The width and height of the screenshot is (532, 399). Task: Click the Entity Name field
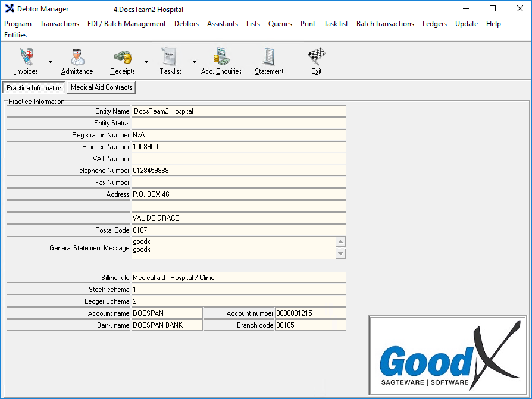[x=239, y=111]
